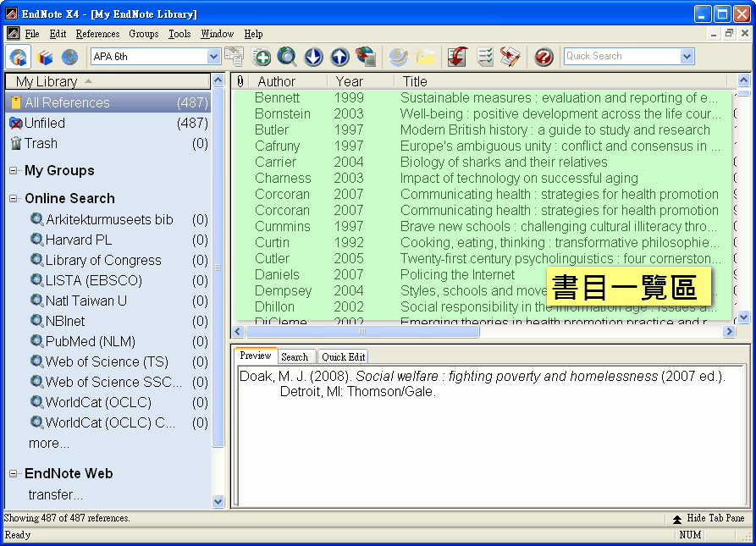Image resolution: width=756 pixels, height=546 pixels.
Task: Select Harvard PL online search
Action: [119, 240]
